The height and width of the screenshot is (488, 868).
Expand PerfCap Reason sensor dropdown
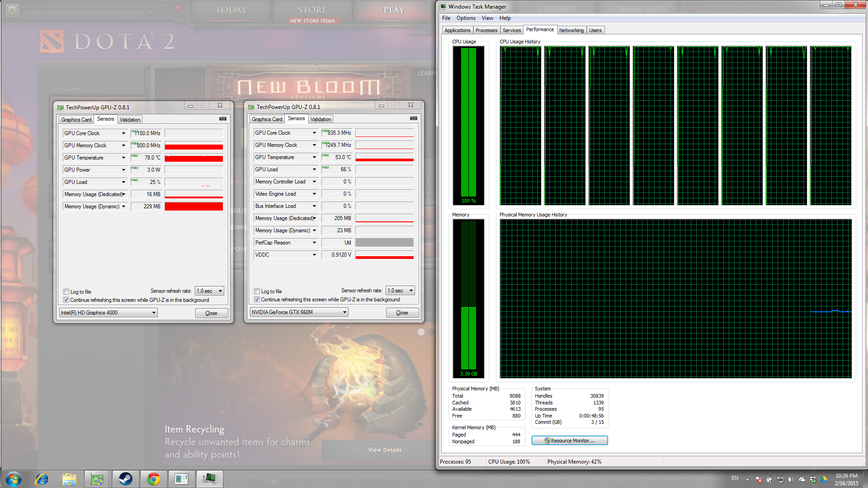pos(314,243)
